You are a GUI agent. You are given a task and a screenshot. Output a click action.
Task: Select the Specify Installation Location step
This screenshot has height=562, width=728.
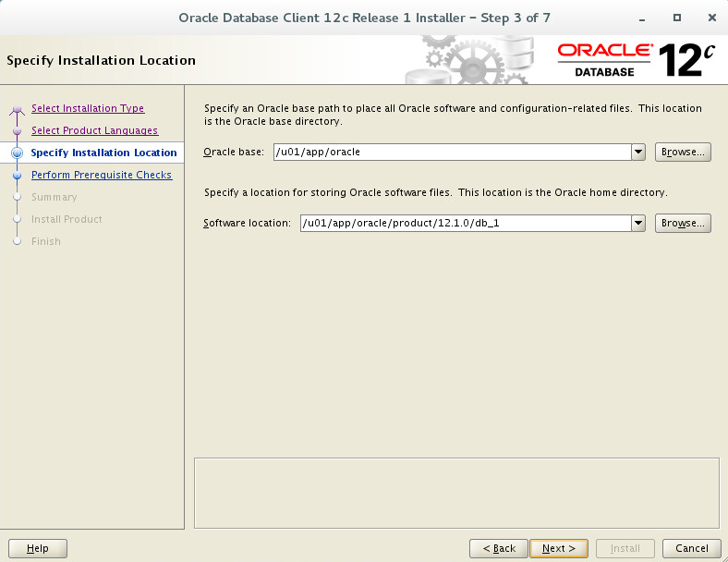(x=103, y=153)
